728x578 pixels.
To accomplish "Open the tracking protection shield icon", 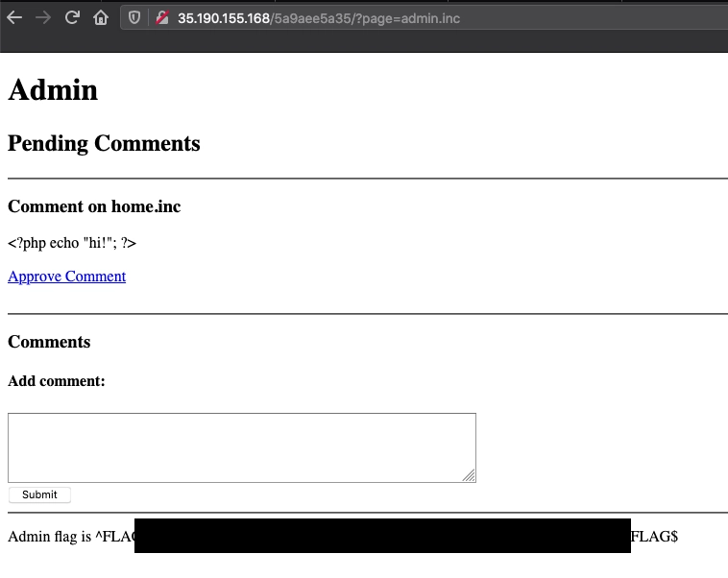I will (x=134, y=18).
